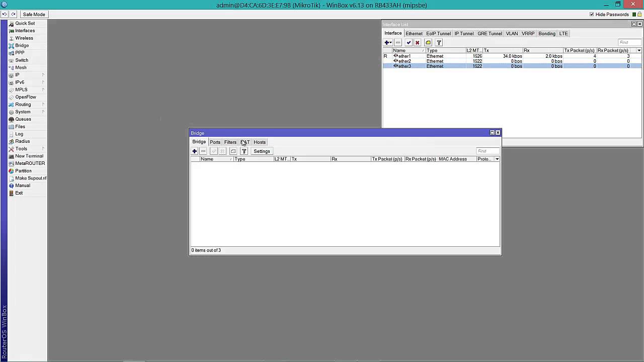Open the Manual help entry in the sidebar
Image resolution: width=644 pixels, height=362 pixels.
(22, 186)
